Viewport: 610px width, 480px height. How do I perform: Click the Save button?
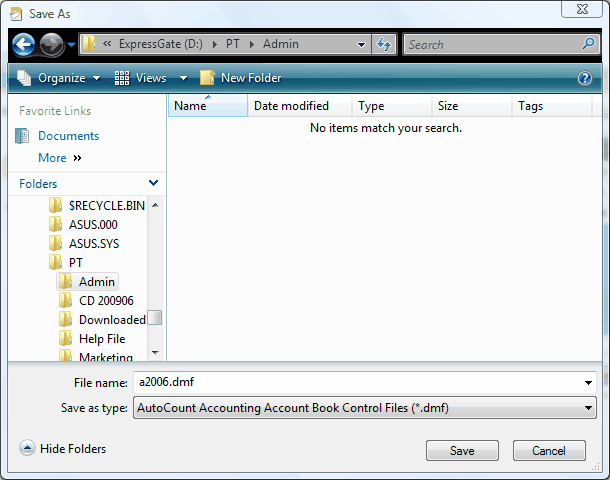(462, 451)
